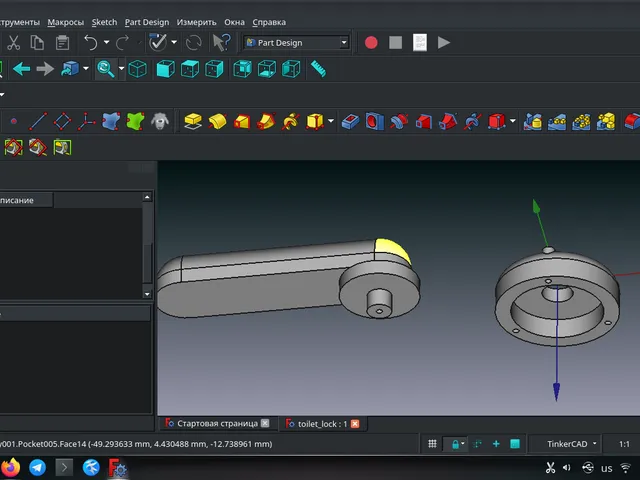Start macro recording with red circle
640x480 pixels.
[x=371, y=42]
